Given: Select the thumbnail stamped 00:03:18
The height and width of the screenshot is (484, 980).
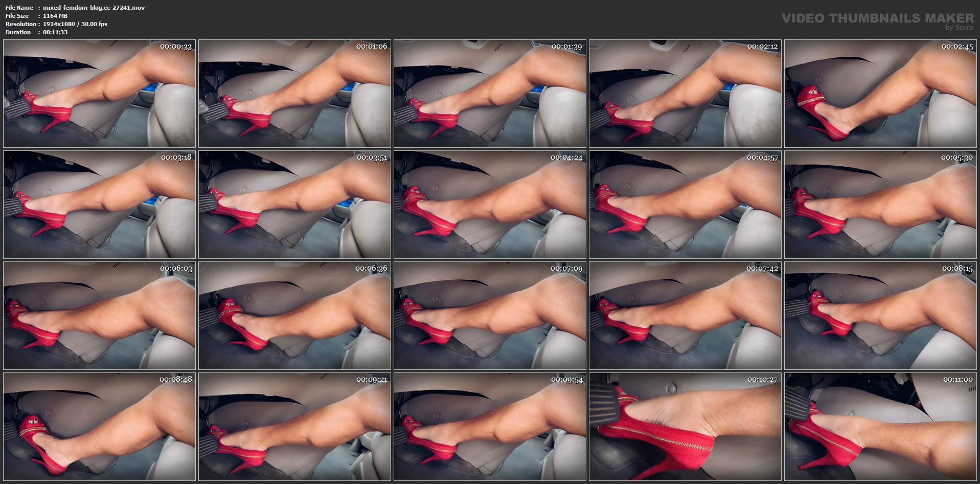Looking at the screenshot, I should click(x=100, y=205).
